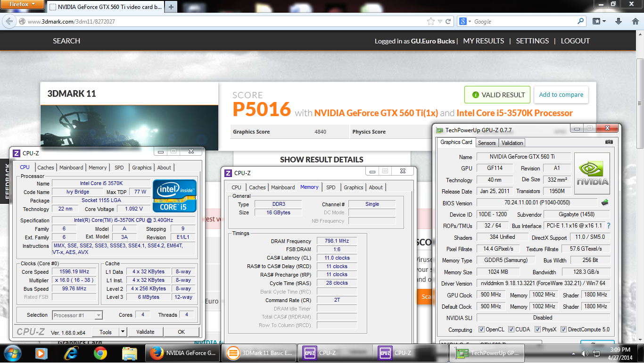Toggle the PhysX checkbox in GPU-Z
Viewport: 644px width, 363px height.
537,329
